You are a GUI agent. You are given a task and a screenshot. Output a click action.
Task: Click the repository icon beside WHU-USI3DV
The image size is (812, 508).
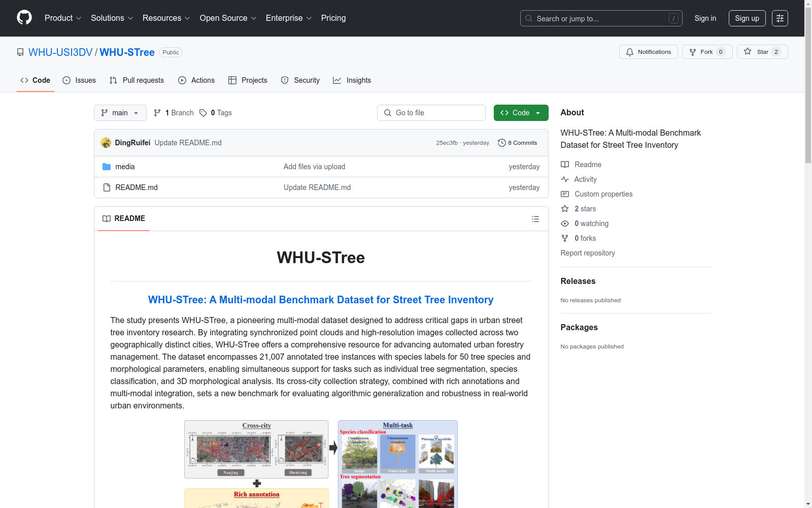coord(20,52)
